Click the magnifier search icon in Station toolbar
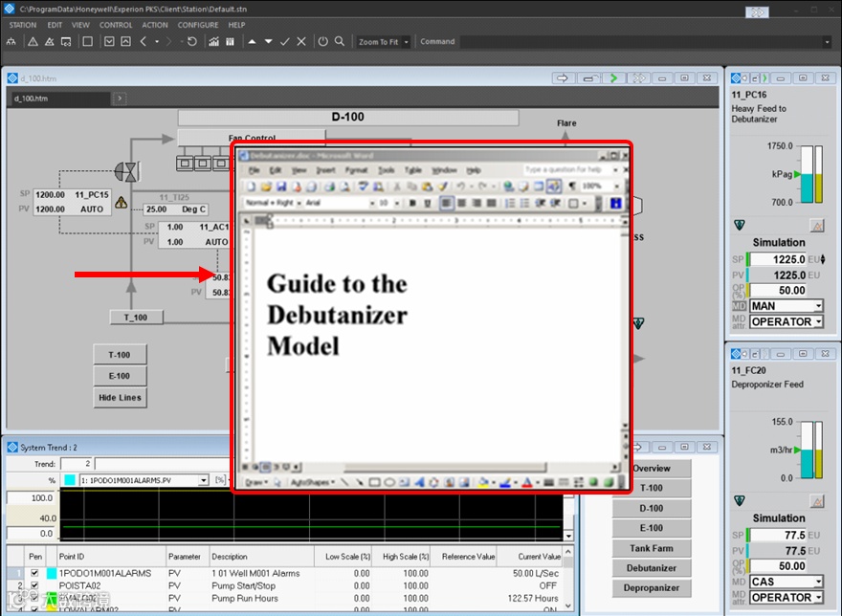The width and height of the screenshot is (842, 616). 340,41
